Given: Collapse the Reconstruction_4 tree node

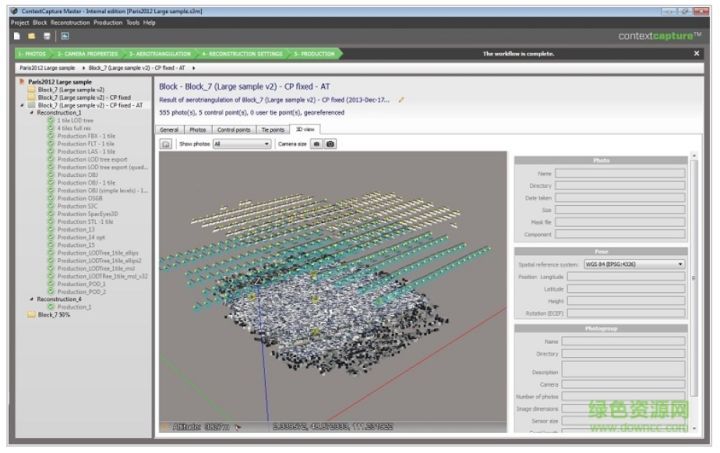Looking at the screenshot, I should coord(31,298).
